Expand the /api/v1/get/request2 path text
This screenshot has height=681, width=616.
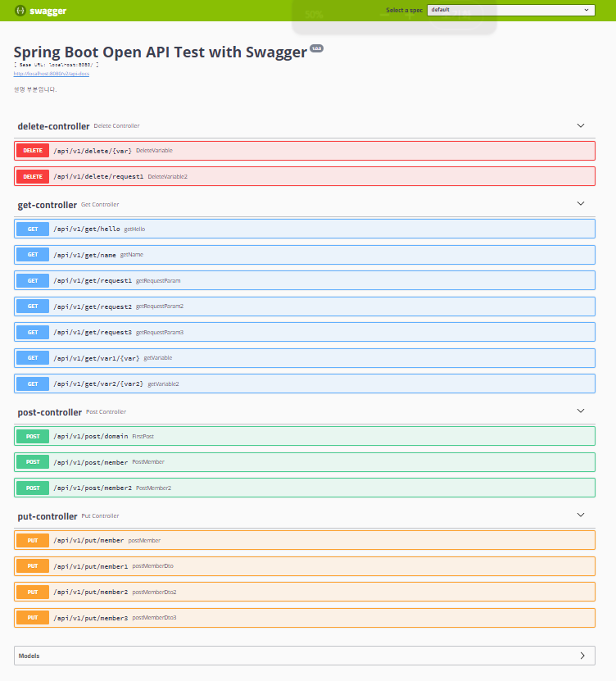(x=93, y=306)
